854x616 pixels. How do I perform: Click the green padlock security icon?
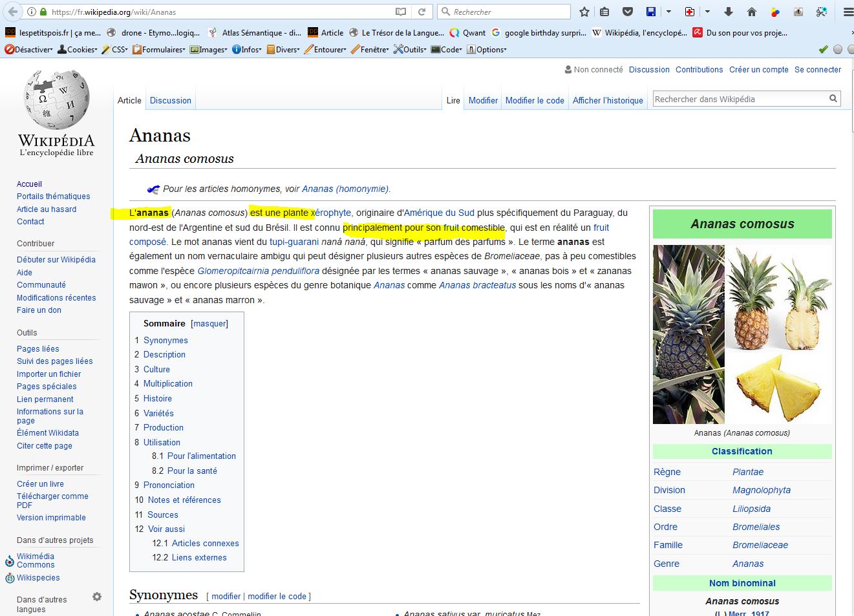pos(43,12)
